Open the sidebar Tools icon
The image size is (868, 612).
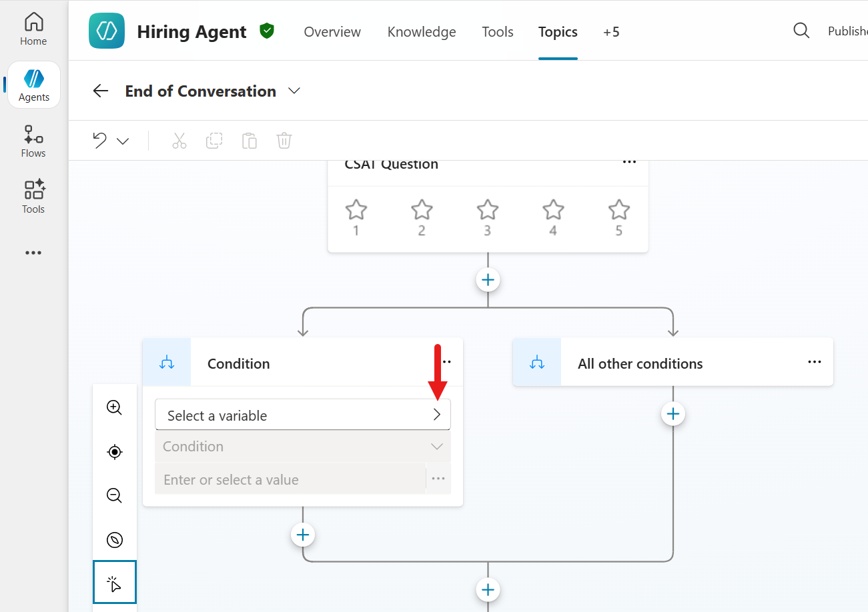(x=33, y=197)
